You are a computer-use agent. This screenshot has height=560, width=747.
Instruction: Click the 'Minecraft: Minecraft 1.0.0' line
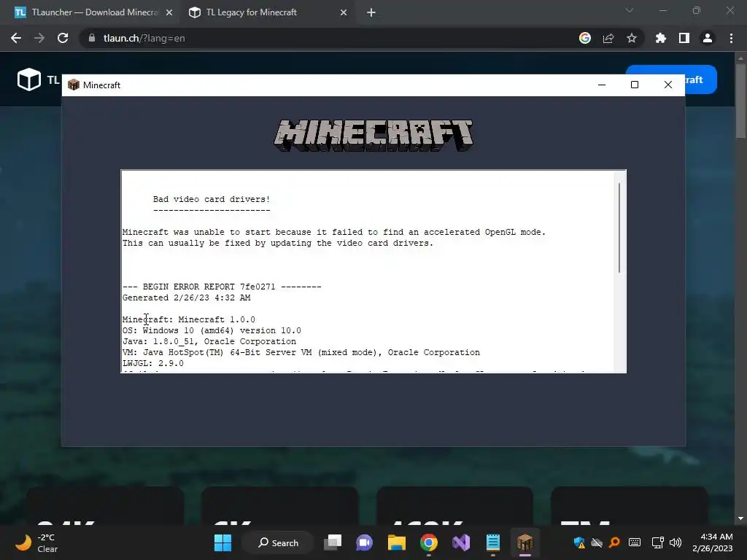pos(189,319)
